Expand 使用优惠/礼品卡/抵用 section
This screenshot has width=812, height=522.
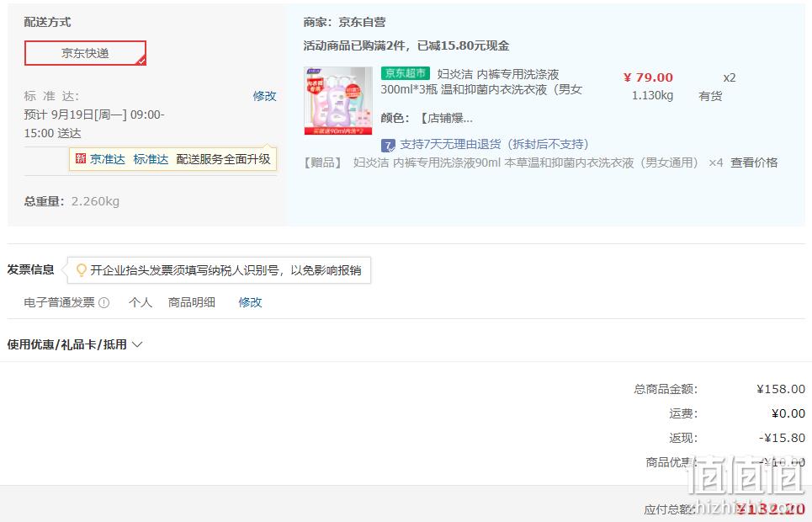75,344
